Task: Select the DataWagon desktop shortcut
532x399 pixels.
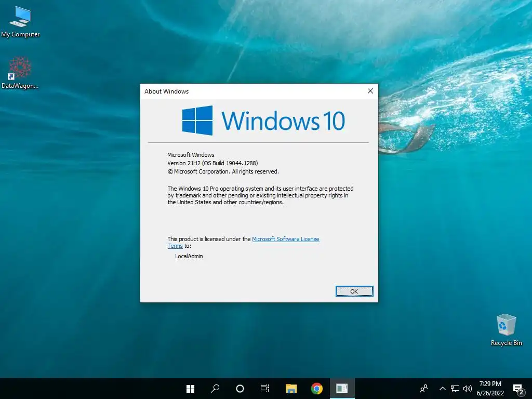Action: coord(20,73)
